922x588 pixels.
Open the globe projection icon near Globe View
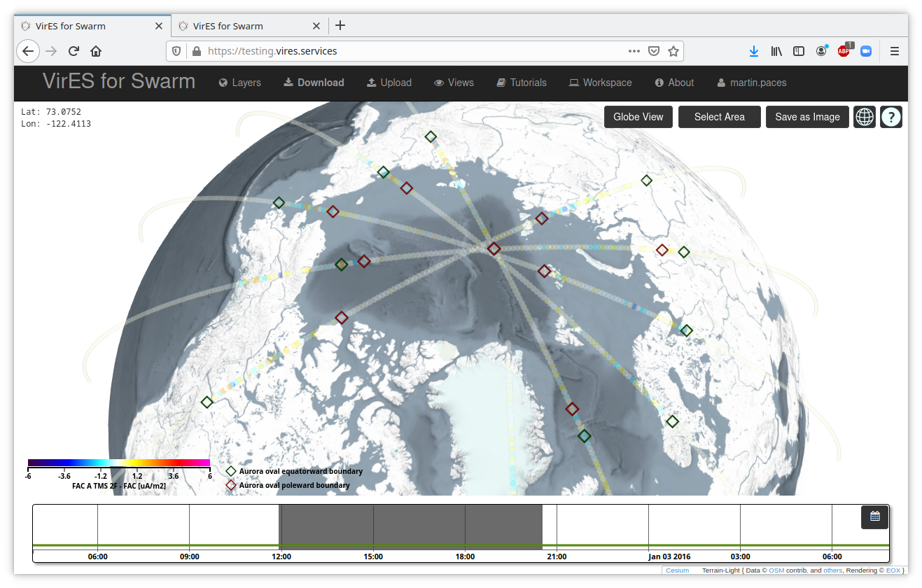tap(864, 117)
